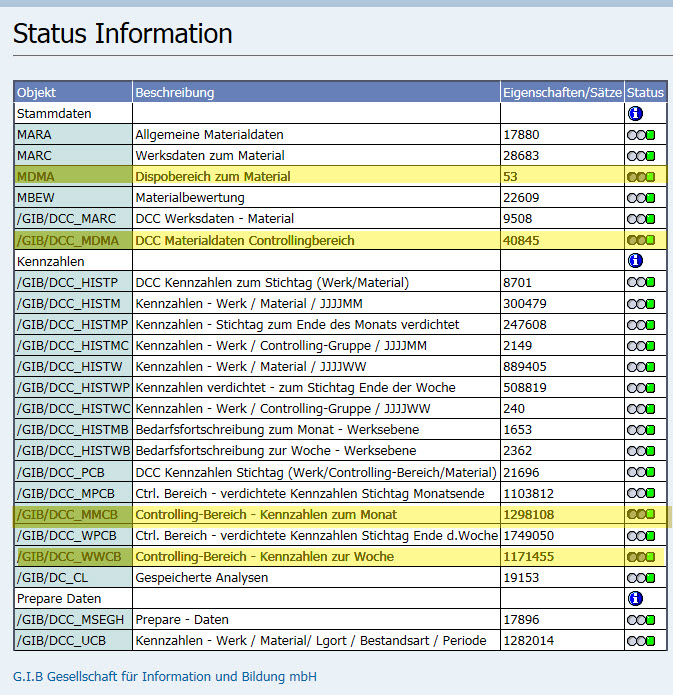Image resolution: width=673 pixels, height=695 pixels.
Task: Click the info icon in Prepare Daten row
Action: (x=634, y=598)
